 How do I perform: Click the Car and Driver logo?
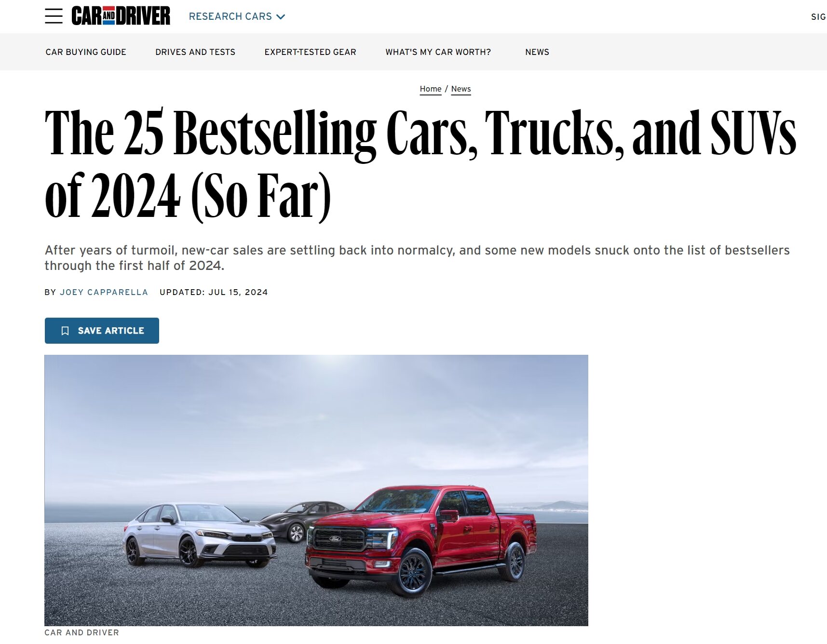121,16
